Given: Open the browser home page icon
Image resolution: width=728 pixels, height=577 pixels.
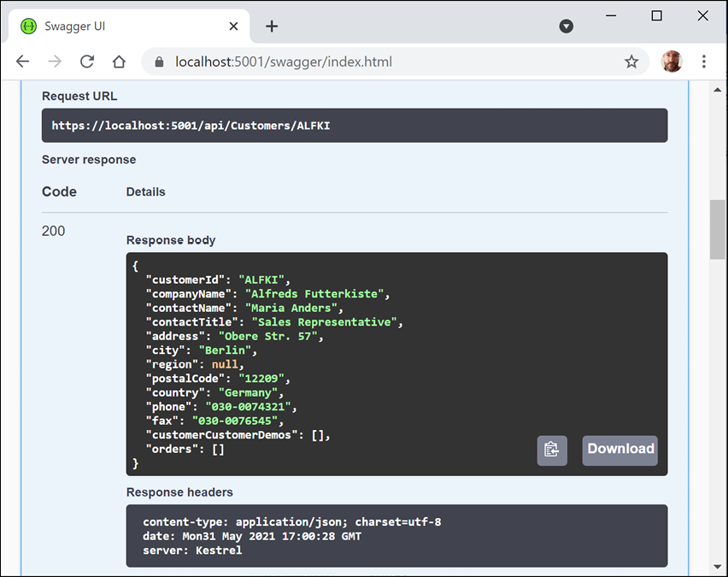Looking at the screenshot, I should 119,62.
